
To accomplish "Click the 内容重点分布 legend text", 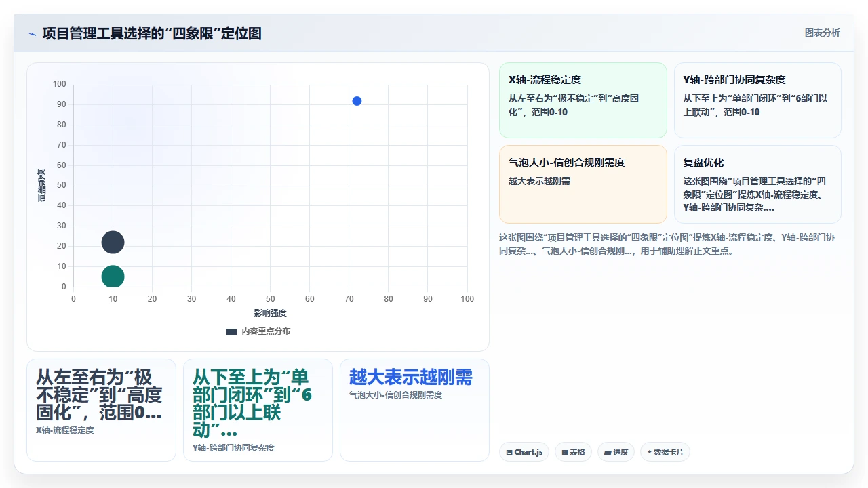I will click(x=266, y=331).
